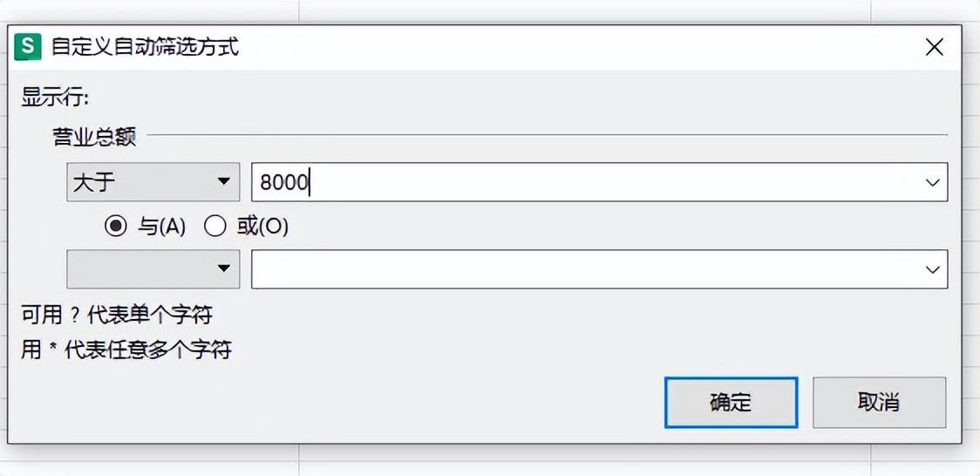Select the 或(O) radio button
Viewport: 980px width, 476px height.
pos(215,228)
